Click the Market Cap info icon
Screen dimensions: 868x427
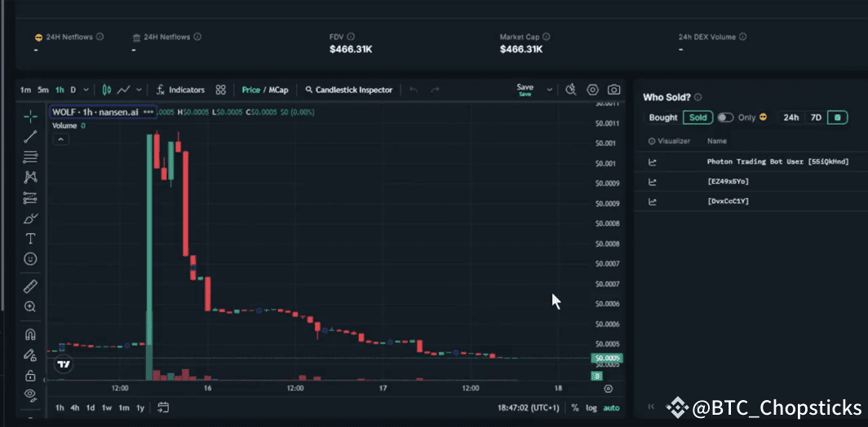pyautogui.click(x=547, y=37)
